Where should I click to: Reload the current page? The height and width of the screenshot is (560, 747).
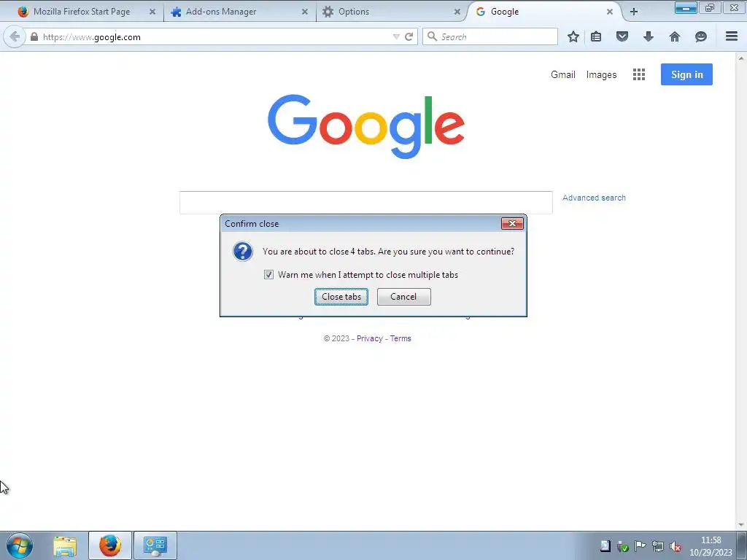tap(409, 36)
